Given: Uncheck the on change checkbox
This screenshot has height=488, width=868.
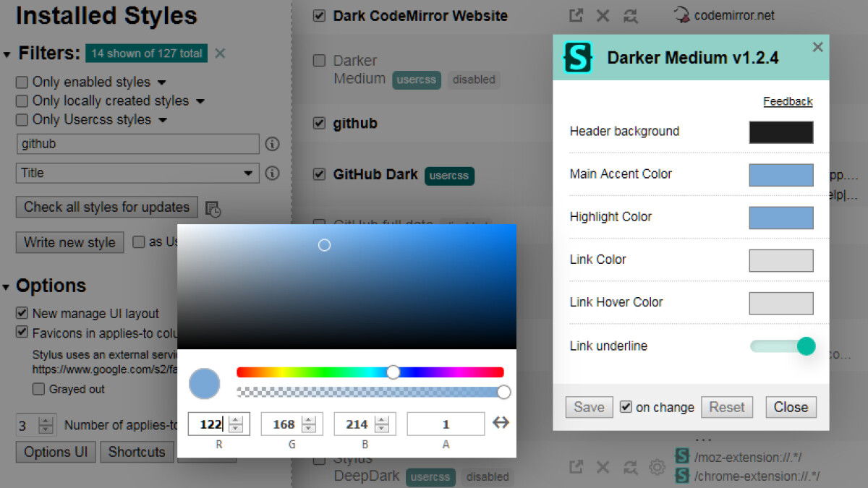Looking at the screenshot, I should pyautogui.click(x=626, y=407).
